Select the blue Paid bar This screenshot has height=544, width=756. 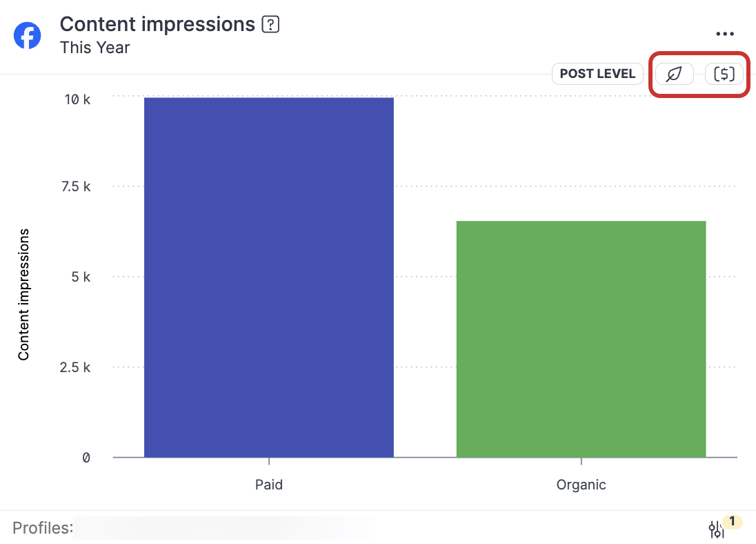coord(268,276)
